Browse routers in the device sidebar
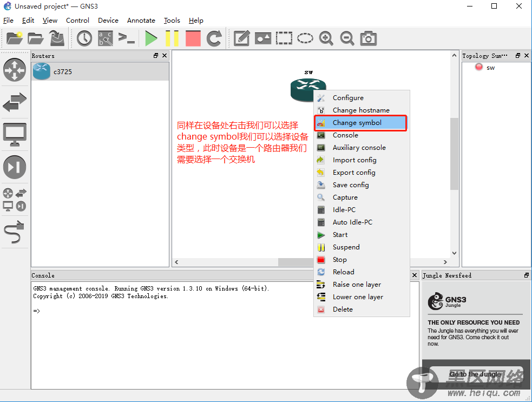This screenshot has height=402, width=532. click(15, 70)
